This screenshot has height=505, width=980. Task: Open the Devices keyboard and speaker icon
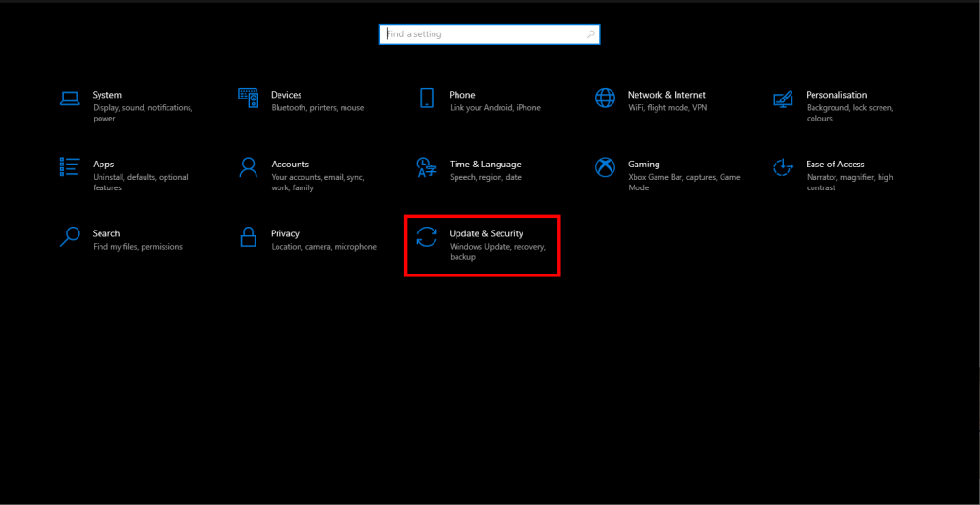click(x=248, y=99)
